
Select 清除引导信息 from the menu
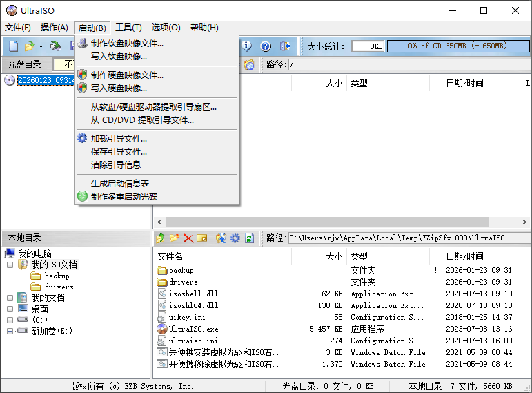click(157, 165)
